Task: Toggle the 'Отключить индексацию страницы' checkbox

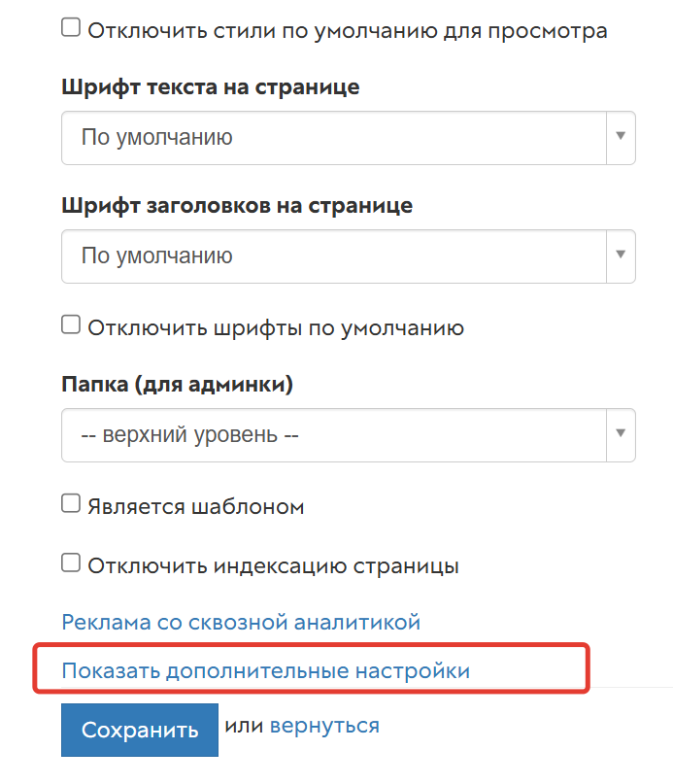Action: click(71, 562)
